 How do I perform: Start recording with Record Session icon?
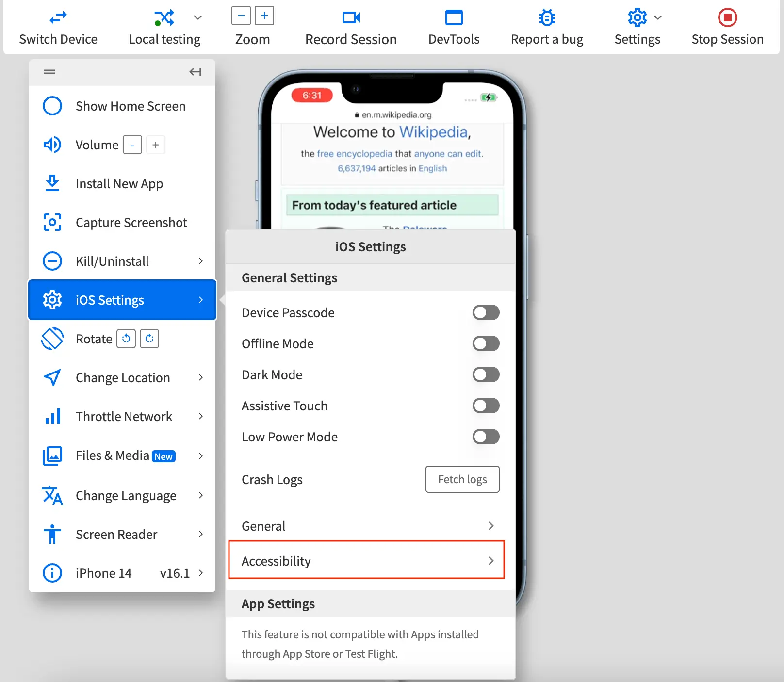coord(351,18)
